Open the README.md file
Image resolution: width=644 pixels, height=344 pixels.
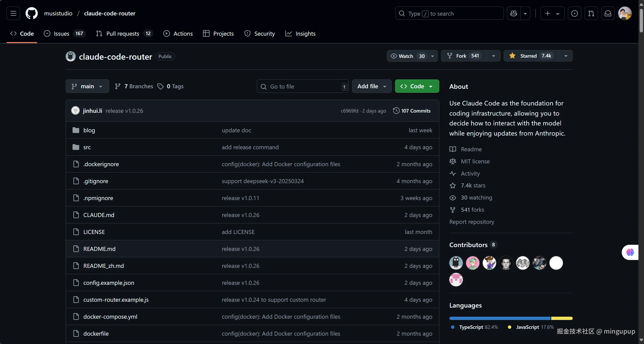[x=99, y=249]
